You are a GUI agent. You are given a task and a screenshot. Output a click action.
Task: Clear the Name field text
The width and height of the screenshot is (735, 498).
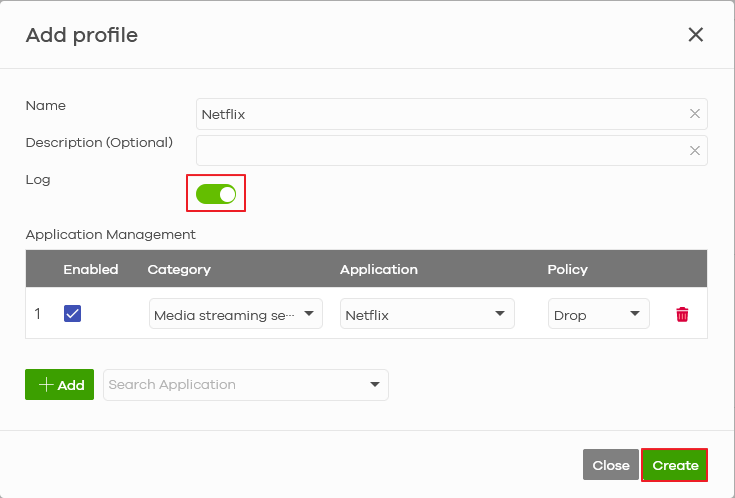[x=694, y=114]
